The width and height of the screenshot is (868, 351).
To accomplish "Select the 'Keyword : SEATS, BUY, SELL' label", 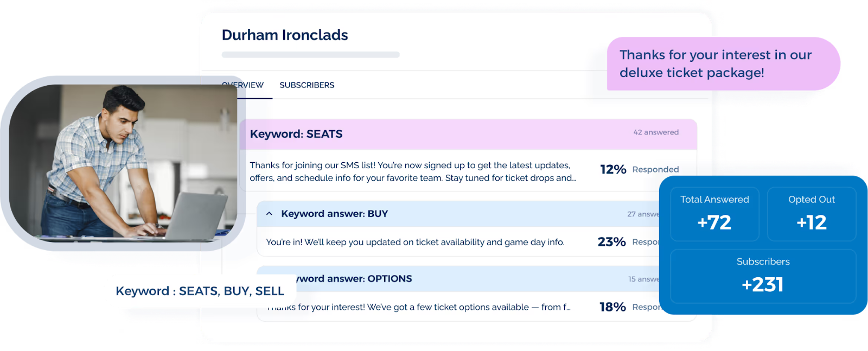I will [x=200, y=291].
